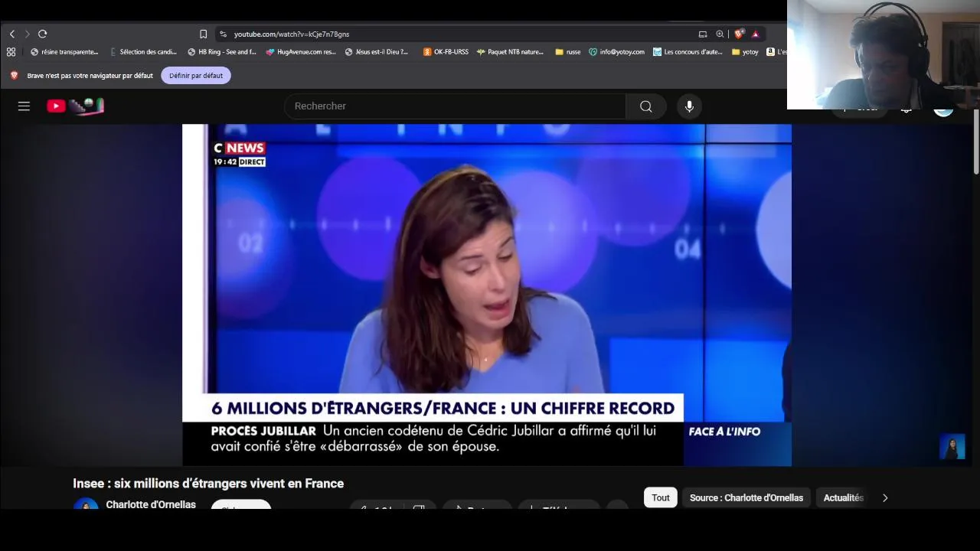Viewport: 980px width, 551px height.
Task: Show more chips with right chevron
Action: [885, 497]
